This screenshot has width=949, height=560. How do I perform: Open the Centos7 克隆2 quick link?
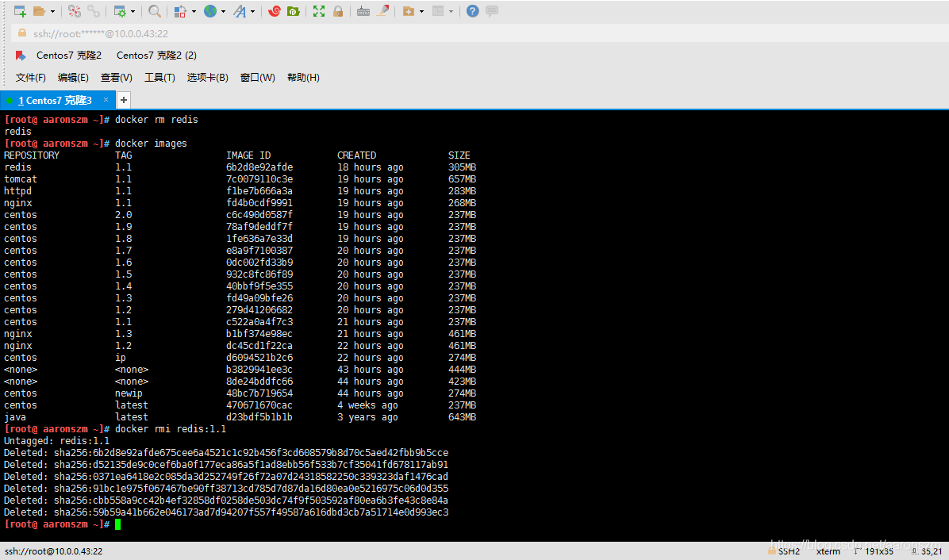(x=69, y=56)
